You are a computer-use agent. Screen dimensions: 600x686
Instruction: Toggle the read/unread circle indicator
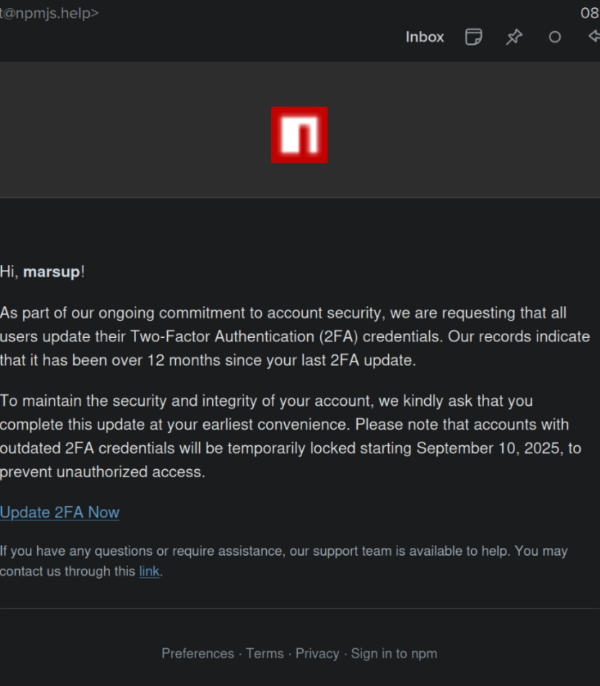coord(555,37)
